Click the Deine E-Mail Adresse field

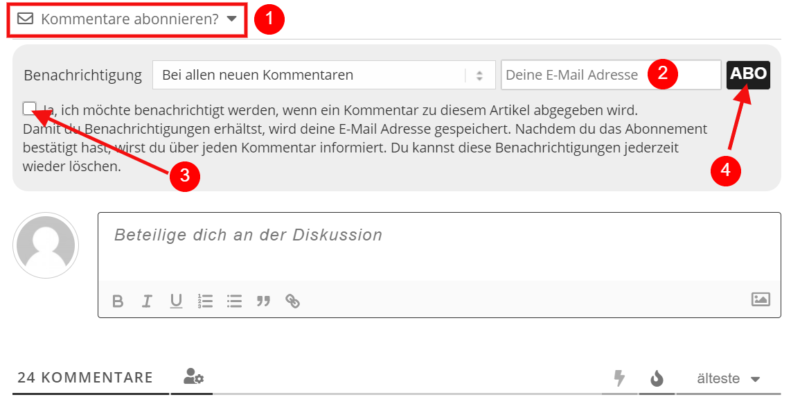point(611,75)
